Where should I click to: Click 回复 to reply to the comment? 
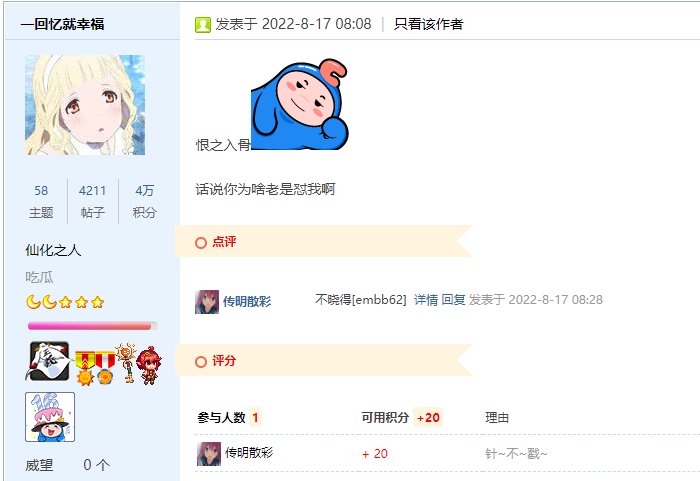[x=453, y=300]
